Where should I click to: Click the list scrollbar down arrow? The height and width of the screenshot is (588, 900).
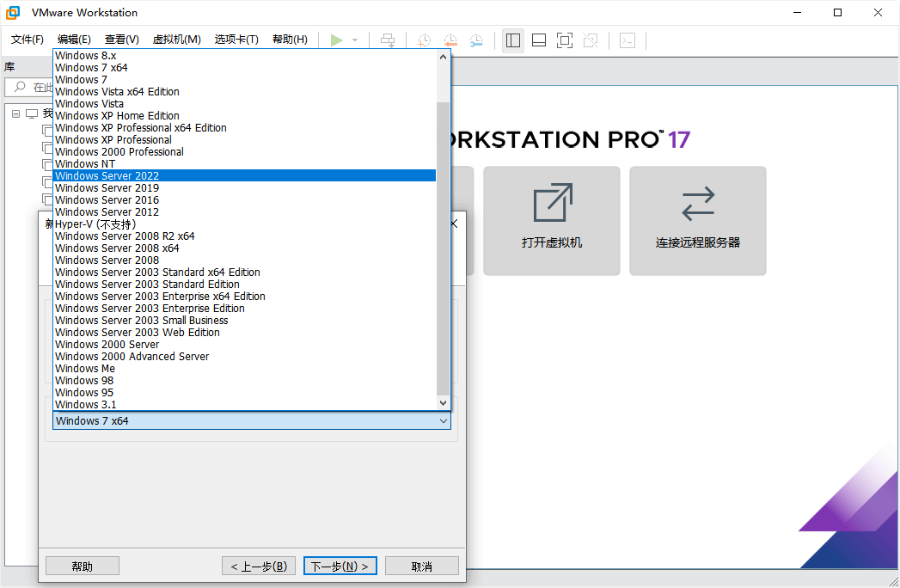tap(444, 402)
